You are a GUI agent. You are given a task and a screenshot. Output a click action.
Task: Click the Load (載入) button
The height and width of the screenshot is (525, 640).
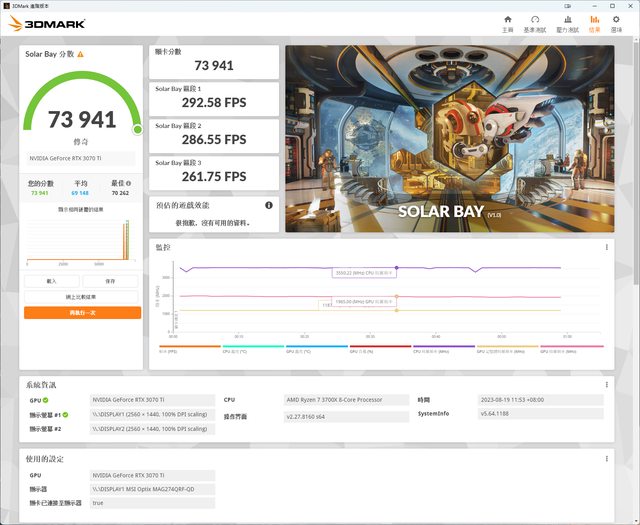(x=52, y=282)
